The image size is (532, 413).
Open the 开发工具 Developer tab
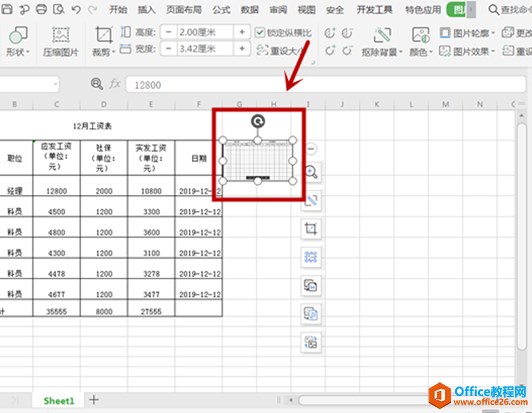pyautogui.click(x=375, y=10)
